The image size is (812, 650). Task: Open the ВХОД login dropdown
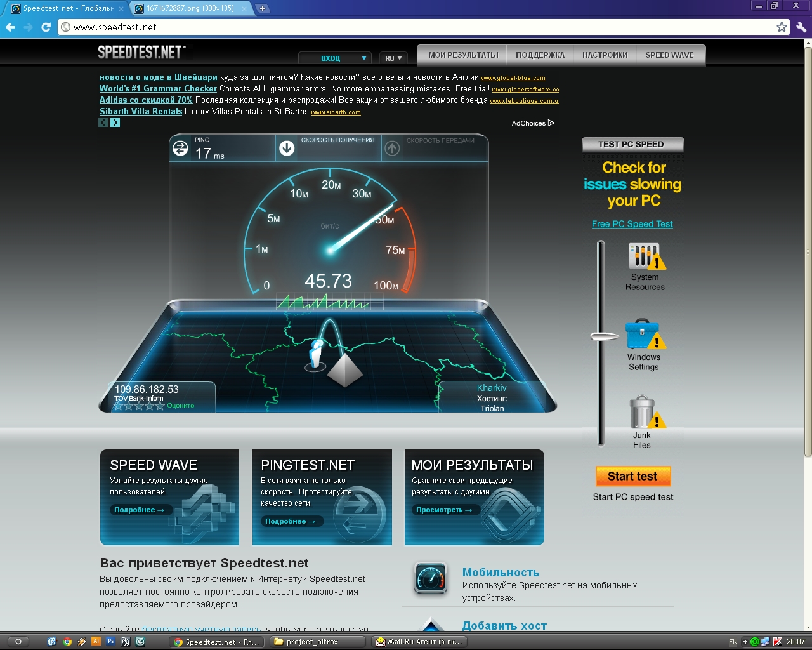[x=335, y=58]
